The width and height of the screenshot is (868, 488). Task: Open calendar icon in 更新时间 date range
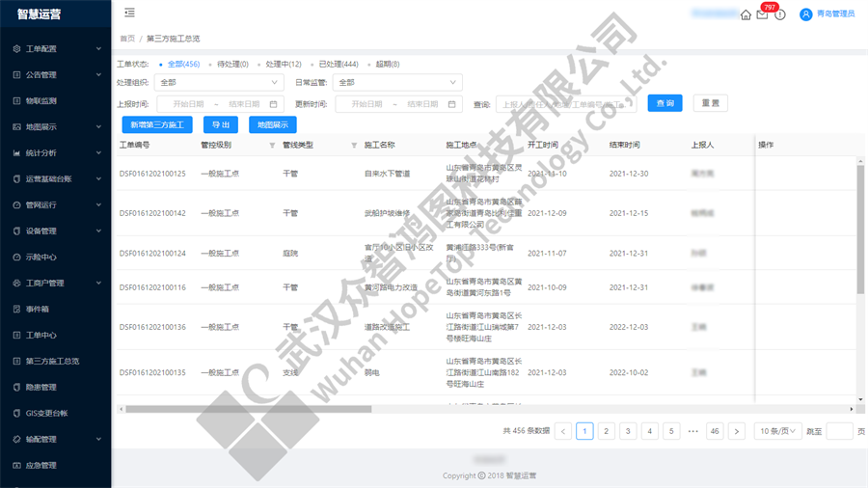[x=451, y=104]
